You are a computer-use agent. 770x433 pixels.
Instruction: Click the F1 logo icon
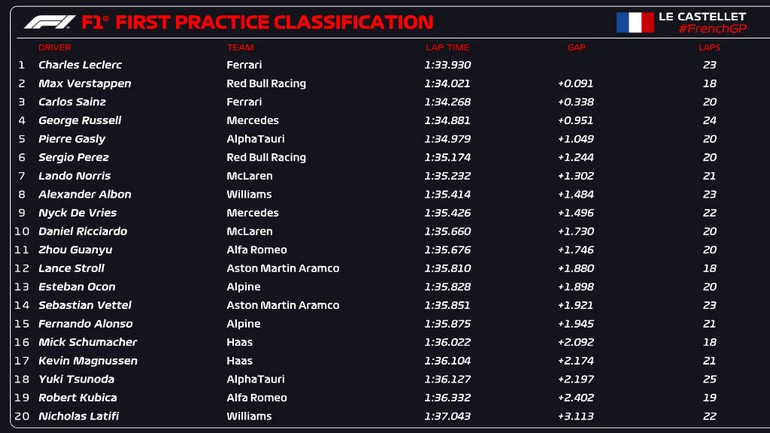coord(49,22)
